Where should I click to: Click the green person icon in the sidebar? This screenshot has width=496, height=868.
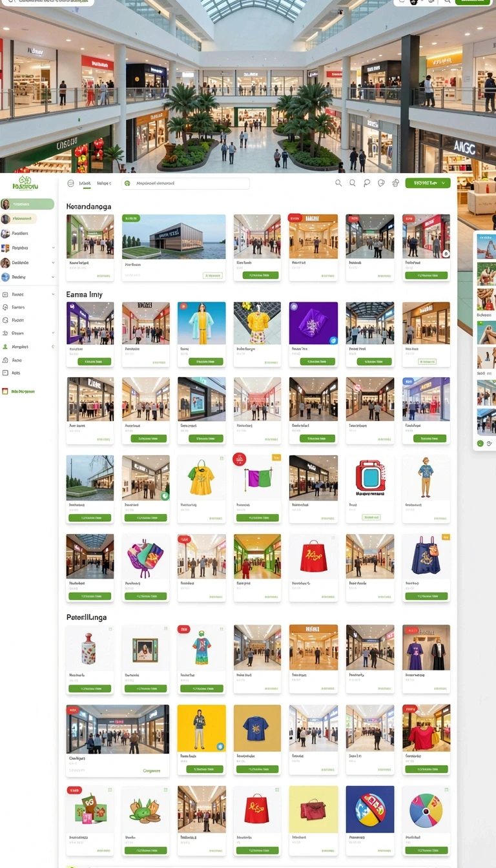click(6, 347)
